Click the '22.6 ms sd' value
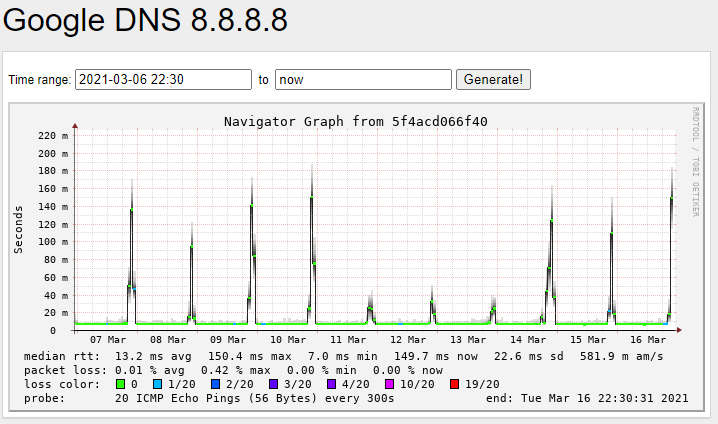 pos(529,356)
